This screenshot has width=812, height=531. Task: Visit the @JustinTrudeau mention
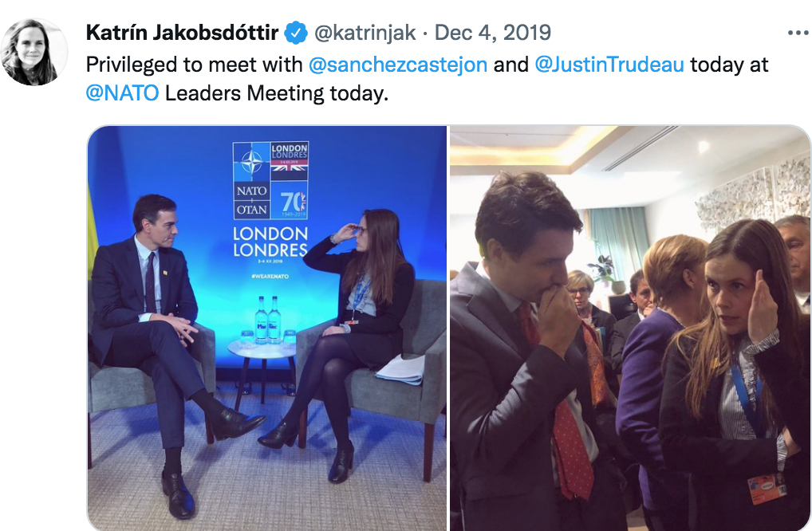pyautogui.click(x=609, y=65)
